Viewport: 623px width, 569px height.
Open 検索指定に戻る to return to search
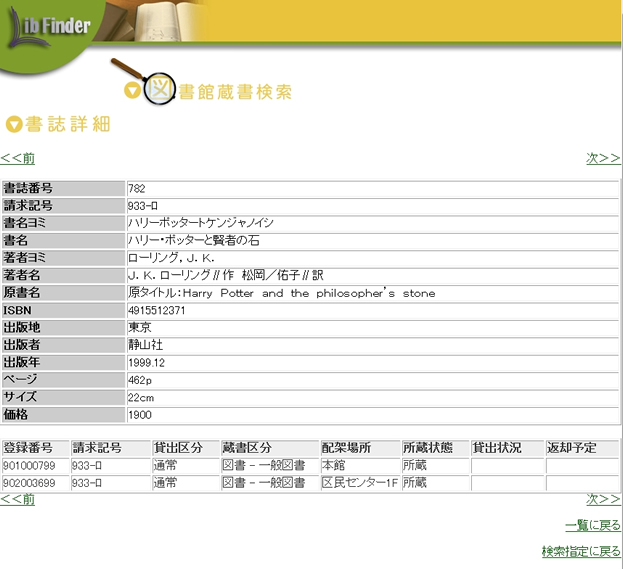click(x=581, y=551)
